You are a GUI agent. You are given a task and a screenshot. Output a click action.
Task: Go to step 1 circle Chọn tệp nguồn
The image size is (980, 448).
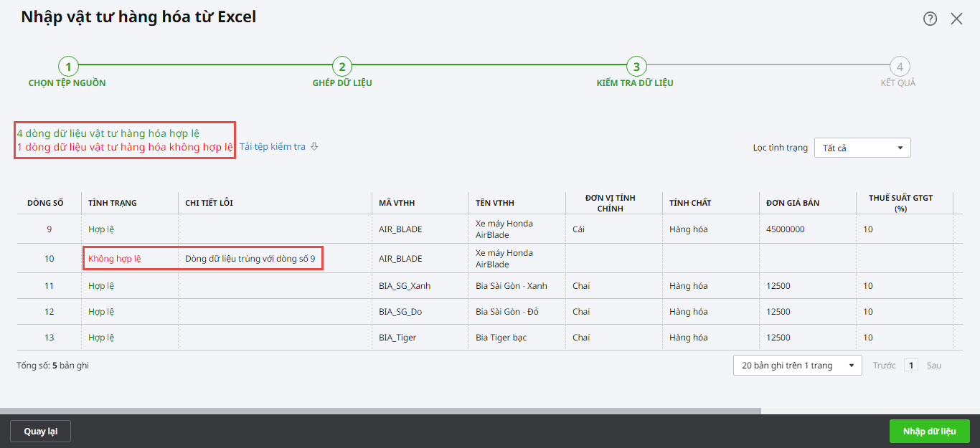[67, 67]
